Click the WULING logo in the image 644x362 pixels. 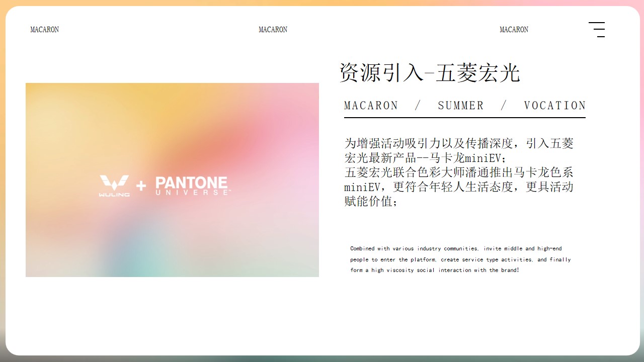[x=114, y=186]
